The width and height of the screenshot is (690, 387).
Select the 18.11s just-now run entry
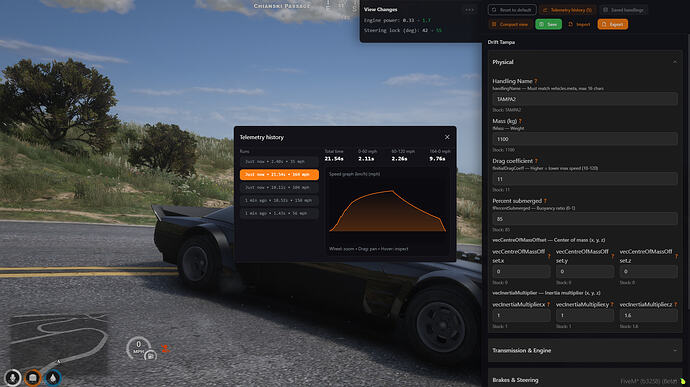pyautogui.click(x=279, y=187)
